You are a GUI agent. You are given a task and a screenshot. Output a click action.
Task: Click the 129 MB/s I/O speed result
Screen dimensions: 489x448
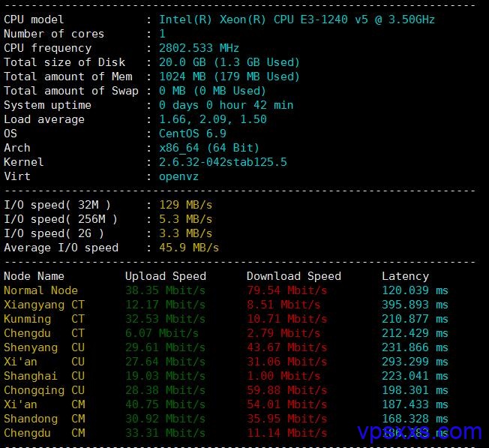pyautogui.click(x=185, y=205)
